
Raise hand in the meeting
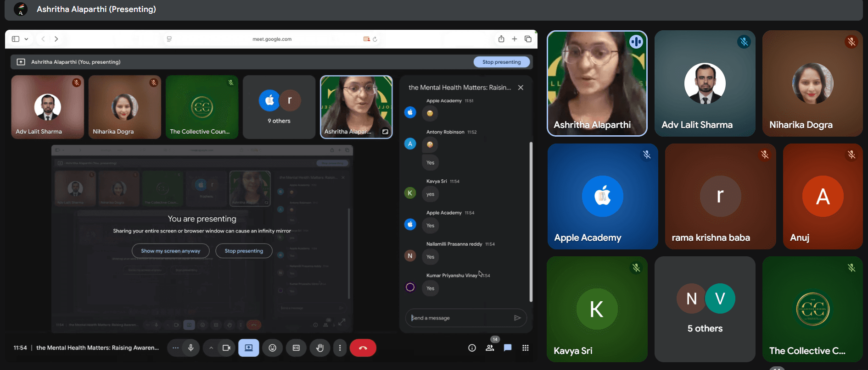[x=320, y=348]
